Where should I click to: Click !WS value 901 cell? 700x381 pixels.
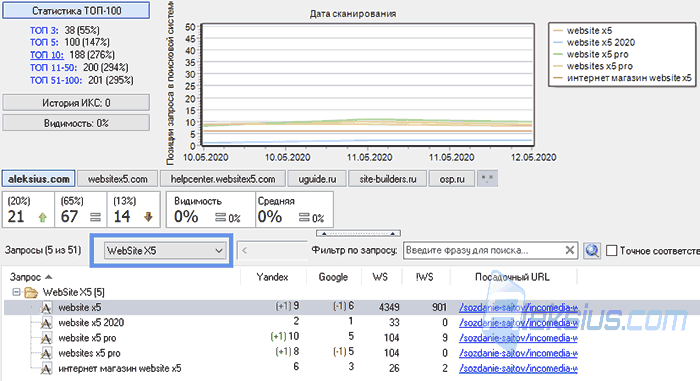point(439,307)
